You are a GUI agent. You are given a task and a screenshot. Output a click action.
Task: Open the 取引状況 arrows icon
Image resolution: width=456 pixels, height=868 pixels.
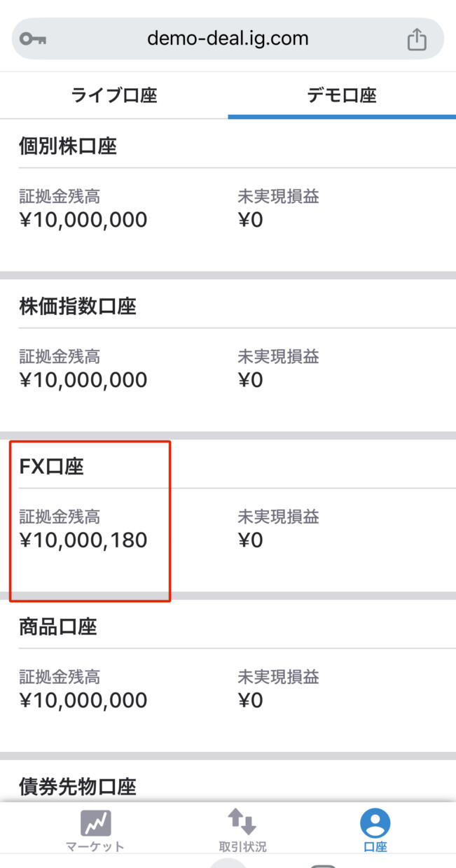[242, 822]
